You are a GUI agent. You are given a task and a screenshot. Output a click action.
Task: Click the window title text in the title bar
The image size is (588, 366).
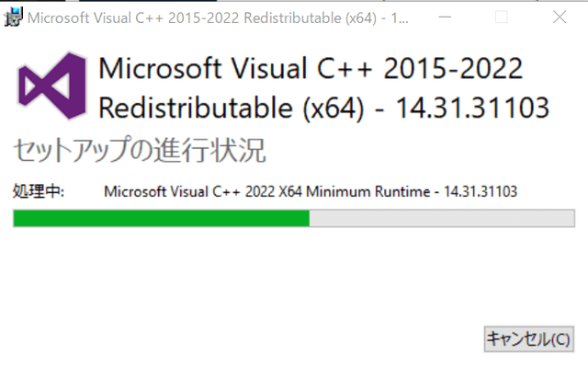(x=218, y=18)
